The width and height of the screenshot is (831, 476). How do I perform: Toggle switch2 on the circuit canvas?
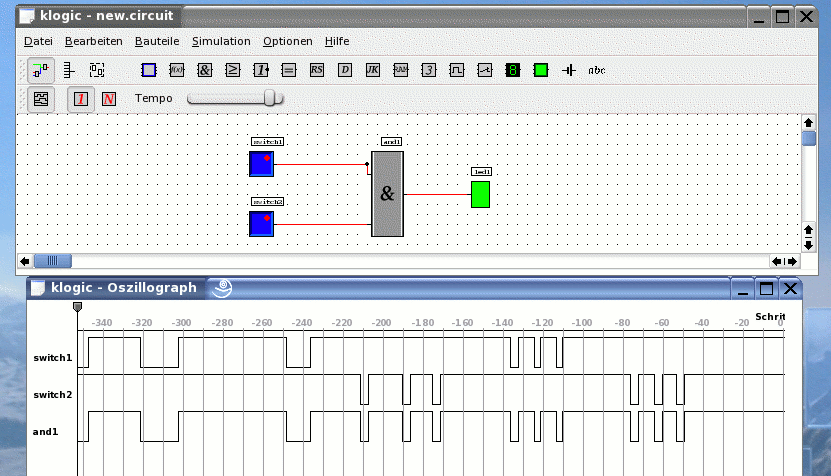(x=261, y=223)
